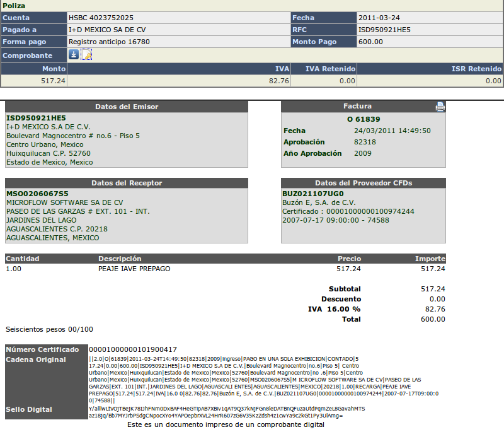
Task: Click the provider name Buzón E, S.A. de C.V.
Action: 319,202
